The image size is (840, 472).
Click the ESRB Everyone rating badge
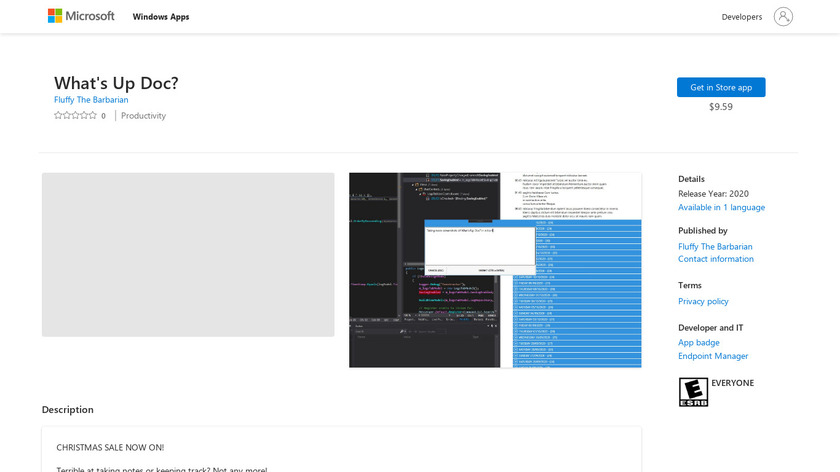(693, 391)
